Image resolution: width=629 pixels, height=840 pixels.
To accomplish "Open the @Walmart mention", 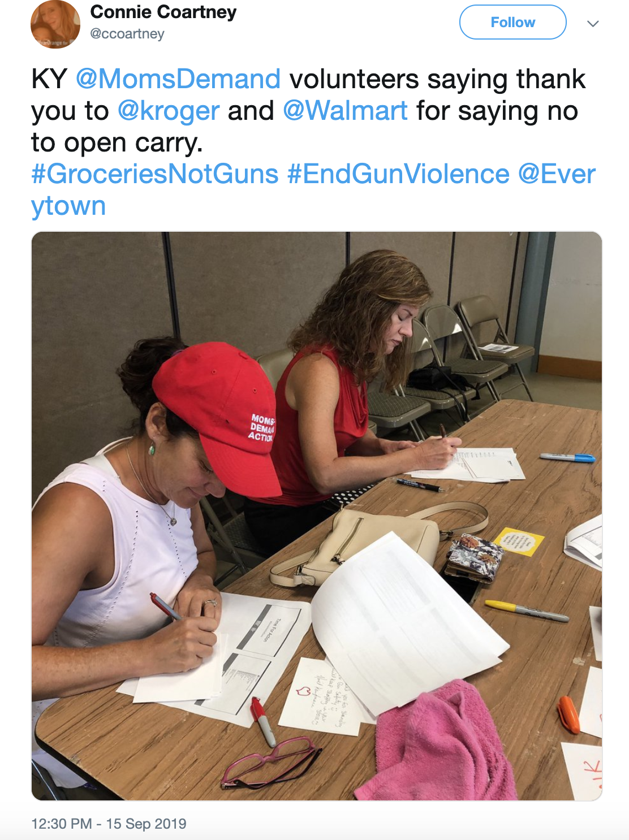I will click(345, 110).
